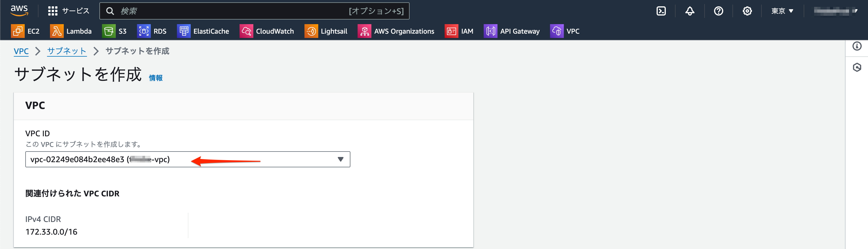
Task: Click the AWS Organizations icon
Action: click(x=364, y=31)
